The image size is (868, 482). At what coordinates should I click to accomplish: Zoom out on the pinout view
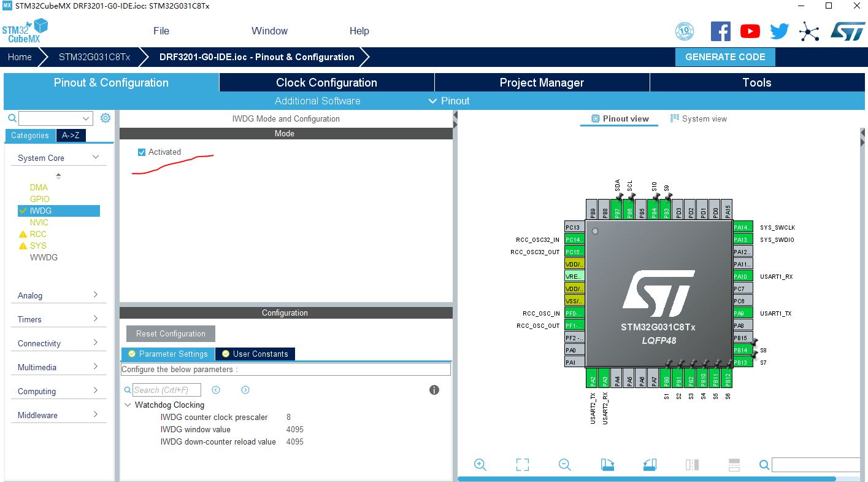pos(564,464)
